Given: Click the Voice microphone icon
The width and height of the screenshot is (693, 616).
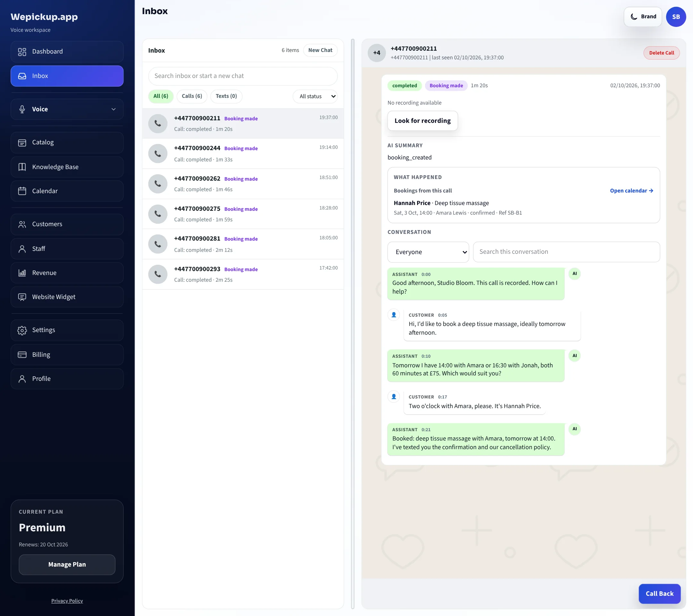Looking at the screenshot, I should click(x=22, y=109).
